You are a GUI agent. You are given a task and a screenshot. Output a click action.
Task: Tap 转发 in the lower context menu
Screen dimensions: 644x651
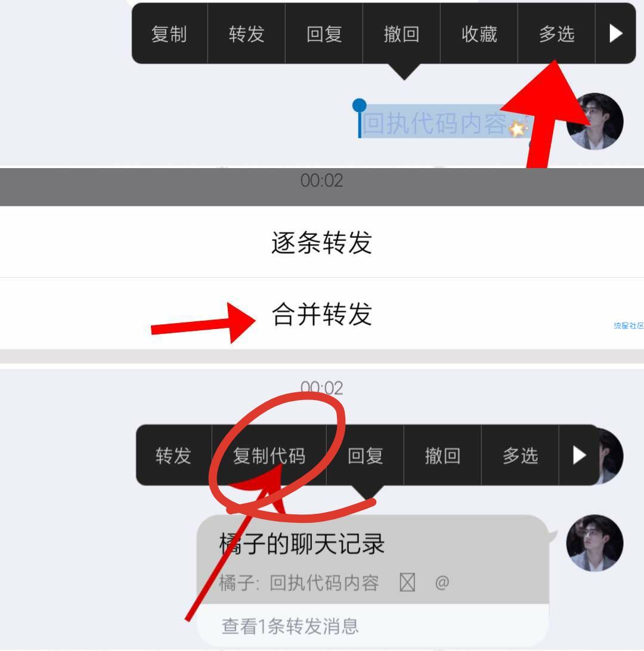(174, 455)
